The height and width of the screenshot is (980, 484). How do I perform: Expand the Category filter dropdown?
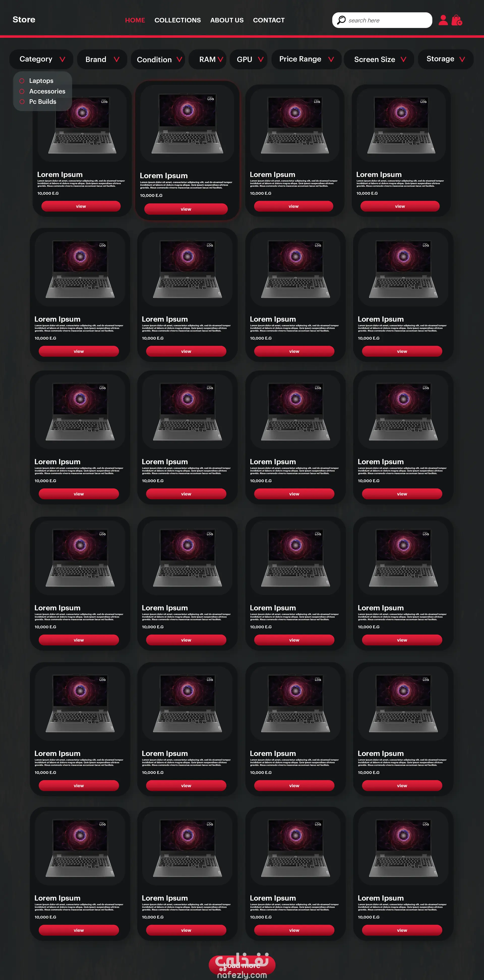coord(42,59)
